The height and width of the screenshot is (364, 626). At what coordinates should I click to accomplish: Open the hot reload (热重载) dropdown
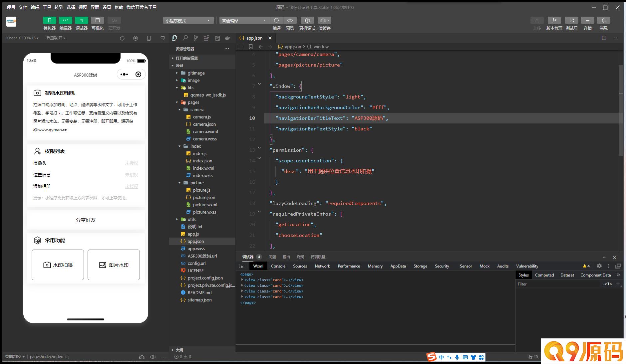pyautogui.click(x=56, y=38)
